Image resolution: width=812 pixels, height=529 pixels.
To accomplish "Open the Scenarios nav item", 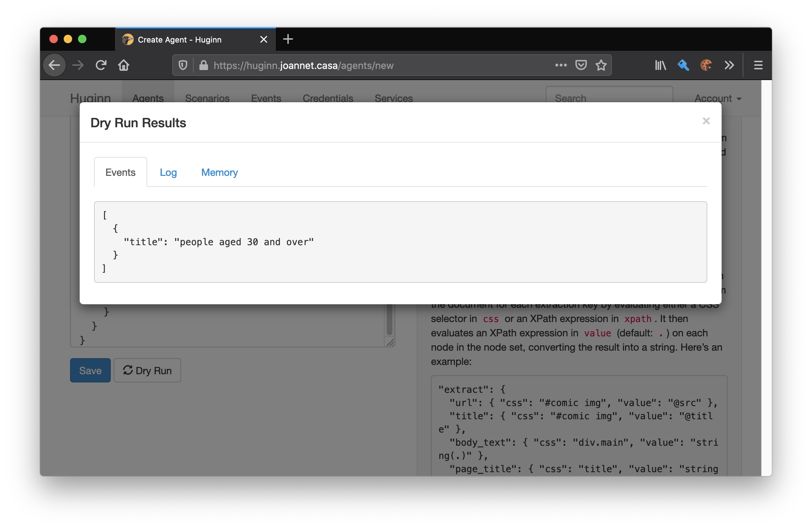I will click(x=207, y=98).
